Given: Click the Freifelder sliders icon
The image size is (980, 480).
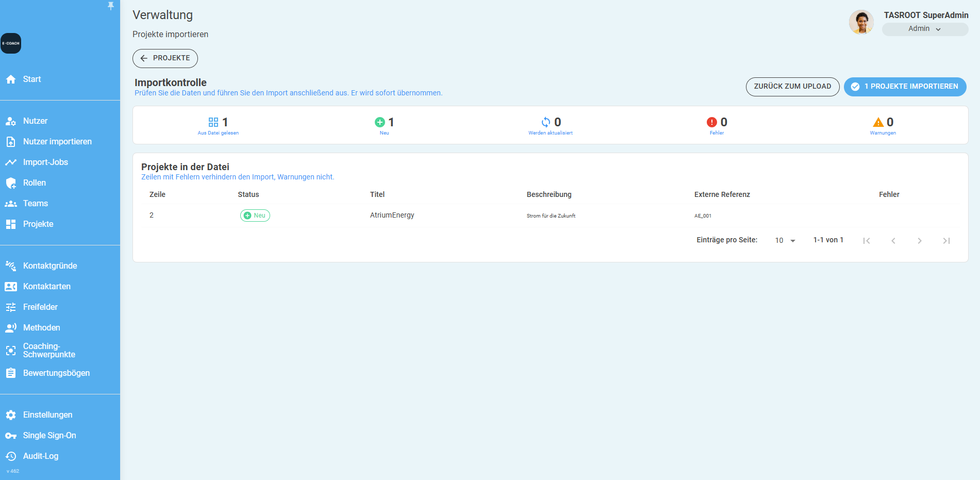Looking at the screenshot, I should [x=11, y=307].
